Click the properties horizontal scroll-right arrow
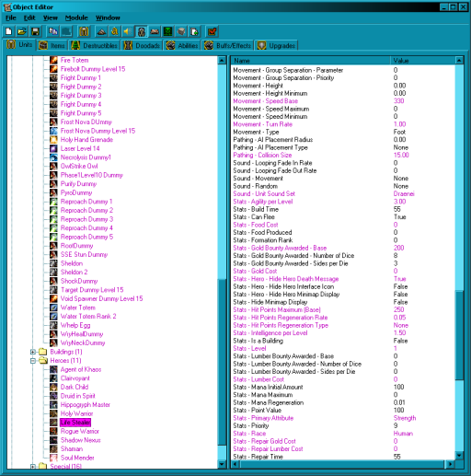 point(450,464)
